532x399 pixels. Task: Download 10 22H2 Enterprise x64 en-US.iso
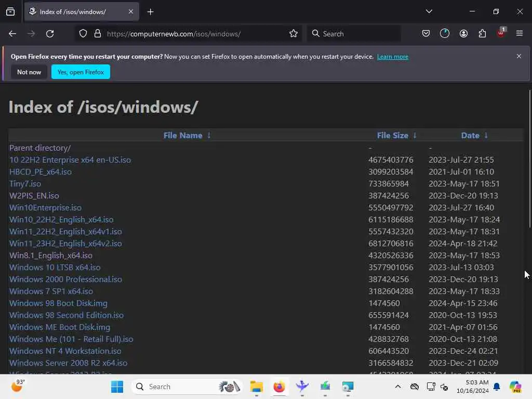coord(70,160)
